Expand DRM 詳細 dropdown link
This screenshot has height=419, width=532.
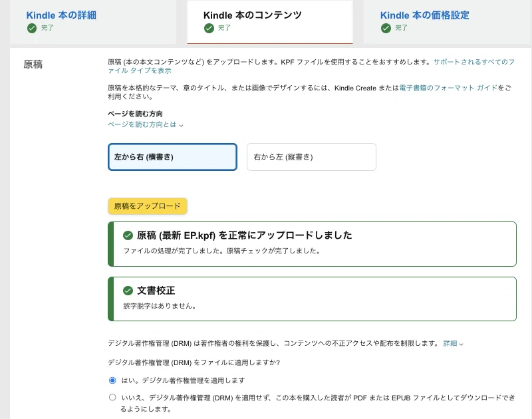click(453, 343)
